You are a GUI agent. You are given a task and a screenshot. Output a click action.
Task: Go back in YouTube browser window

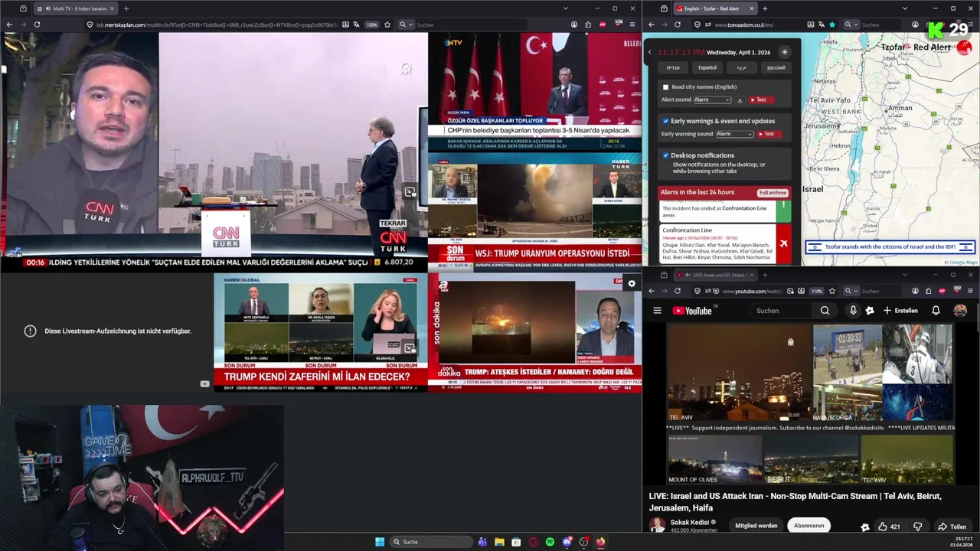coord(651,291)
